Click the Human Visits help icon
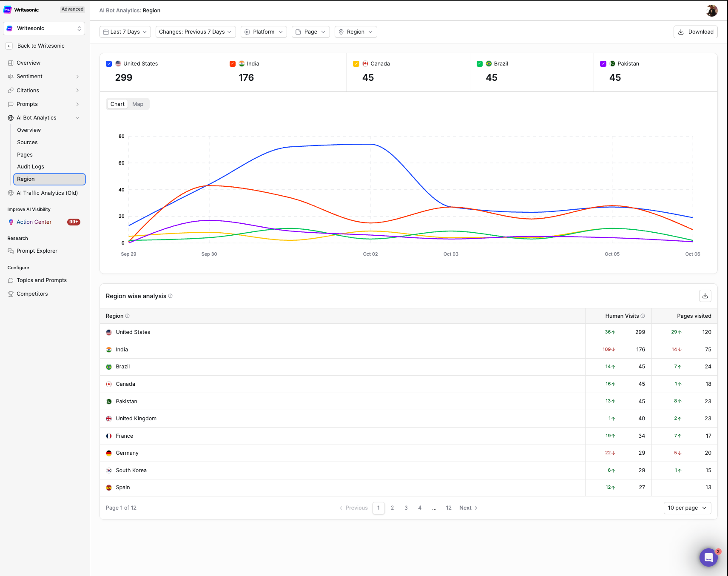Image resolution: width=728 pixels, height=576 pixels. click(x=643, y=316)
